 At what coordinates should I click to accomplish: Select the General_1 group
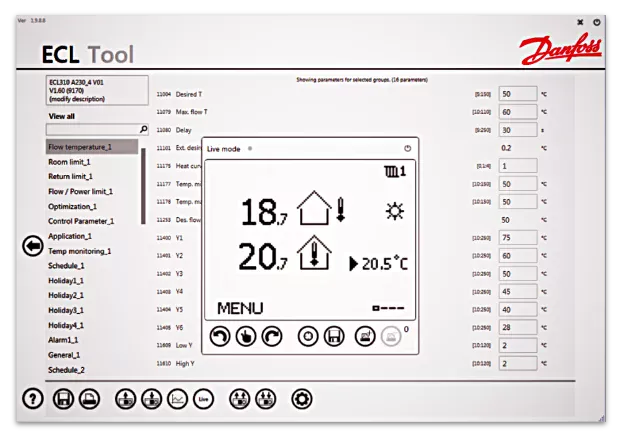pyautogui.click(x=64, y=355)
